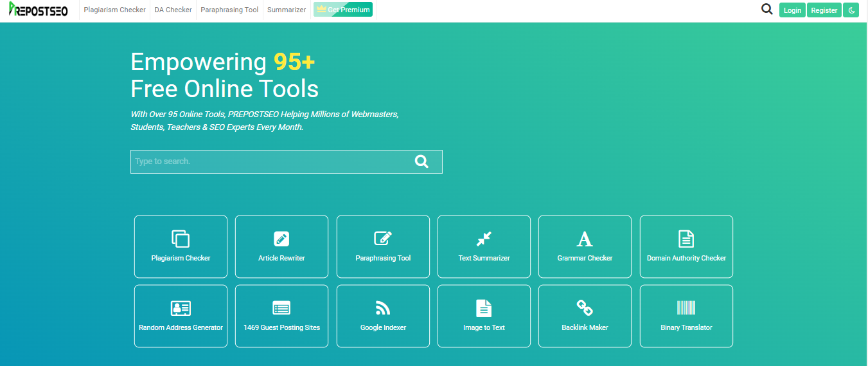The height and width of the screenshot is (366, 868).
Task: Click the Grammar Checker letter A icon
Action: tap(585, 239)
